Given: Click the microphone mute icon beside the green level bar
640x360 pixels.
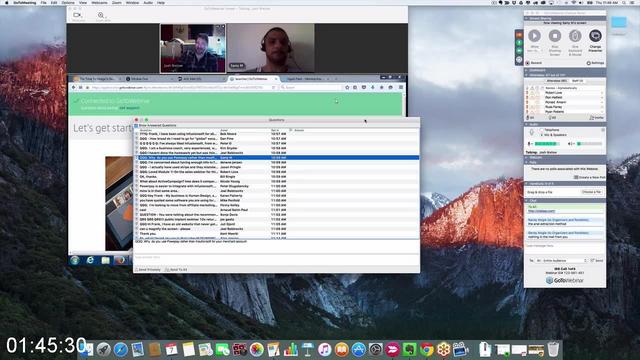Looking at the screenshot, I should tap(530, 144).
